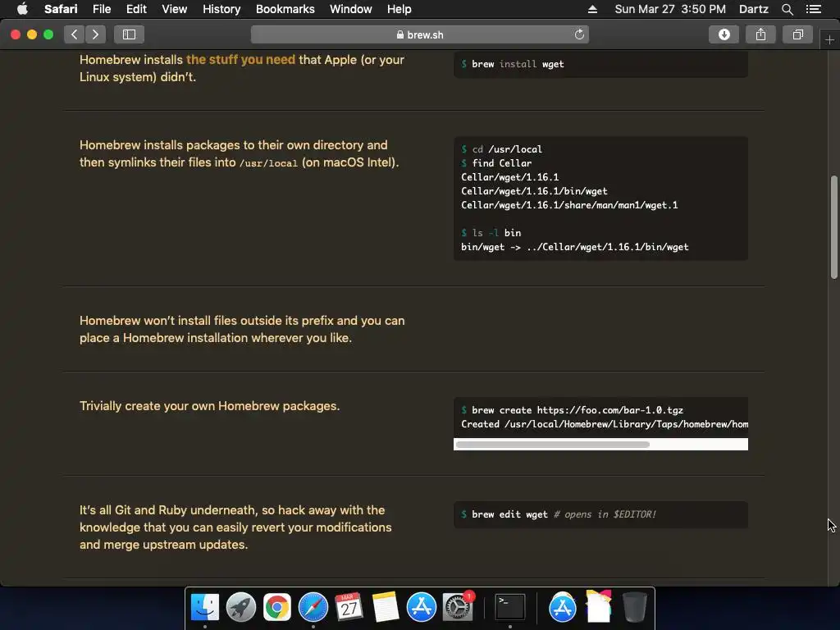Open the Safari menu
This screenshot has width=840, height=630.
[61, 9]
